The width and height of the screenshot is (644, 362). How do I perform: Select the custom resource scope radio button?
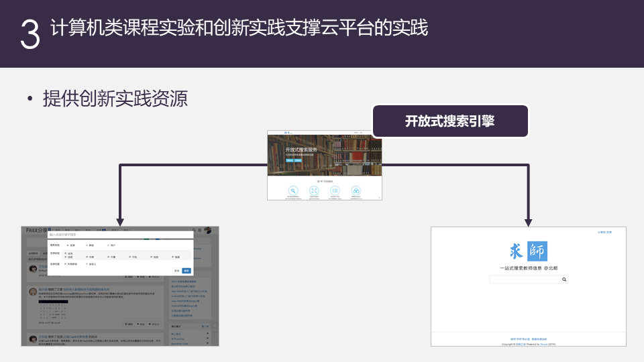pyautogui.click(x=87, y=264)
